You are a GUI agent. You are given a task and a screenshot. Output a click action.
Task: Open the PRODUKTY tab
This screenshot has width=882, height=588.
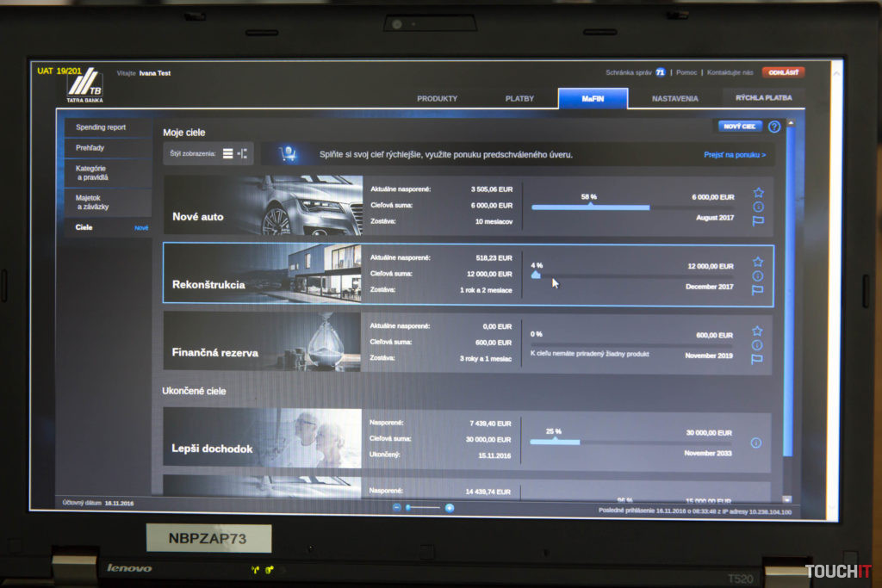coord(437,98)
